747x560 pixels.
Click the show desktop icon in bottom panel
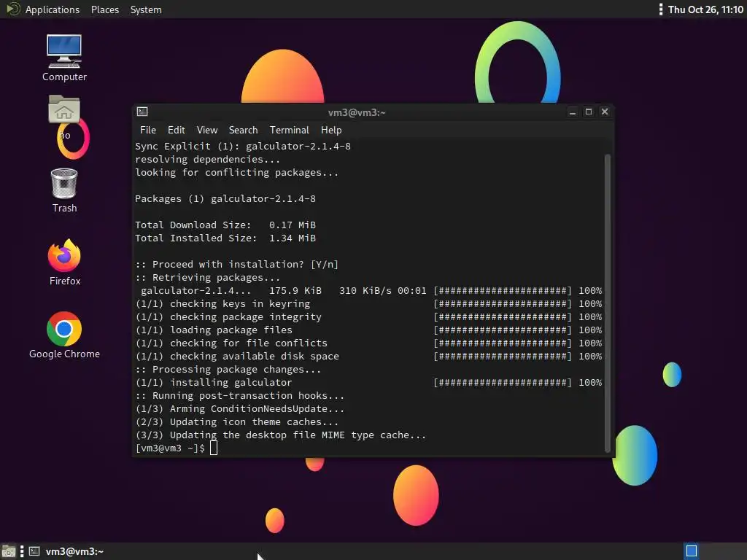9,551
